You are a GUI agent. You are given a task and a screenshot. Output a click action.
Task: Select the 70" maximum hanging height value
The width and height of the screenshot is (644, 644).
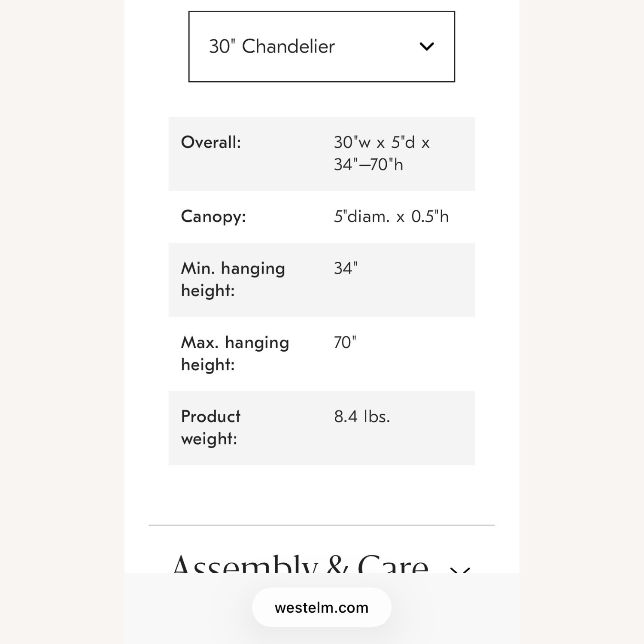click(345, 343)
